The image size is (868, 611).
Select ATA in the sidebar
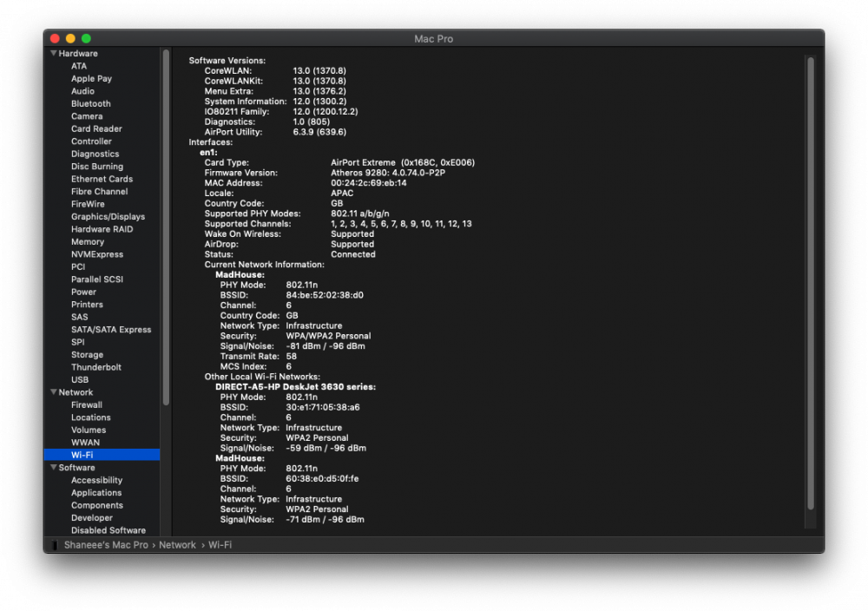[79, 66]
